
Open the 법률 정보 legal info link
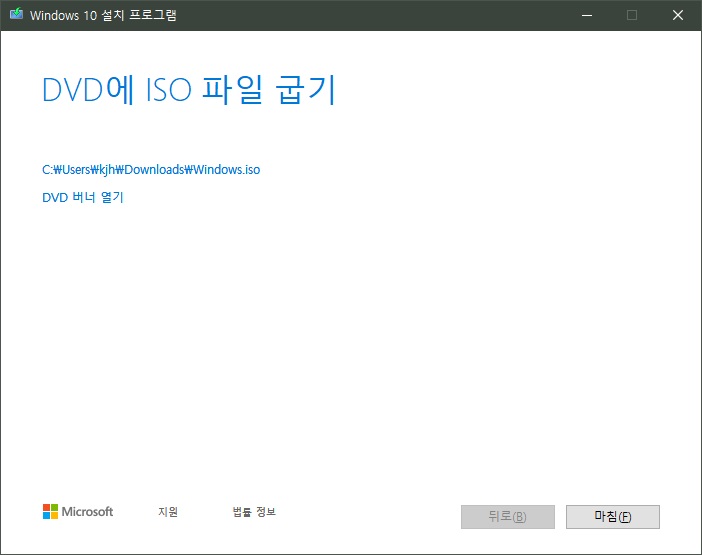(254, 512)
